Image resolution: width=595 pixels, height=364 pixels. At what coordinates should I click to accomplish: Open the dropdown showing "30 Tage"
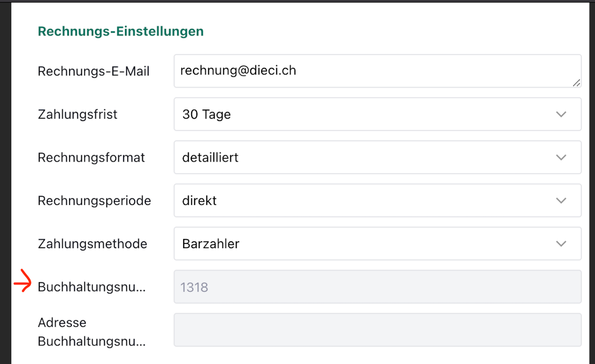pos(357,114)
